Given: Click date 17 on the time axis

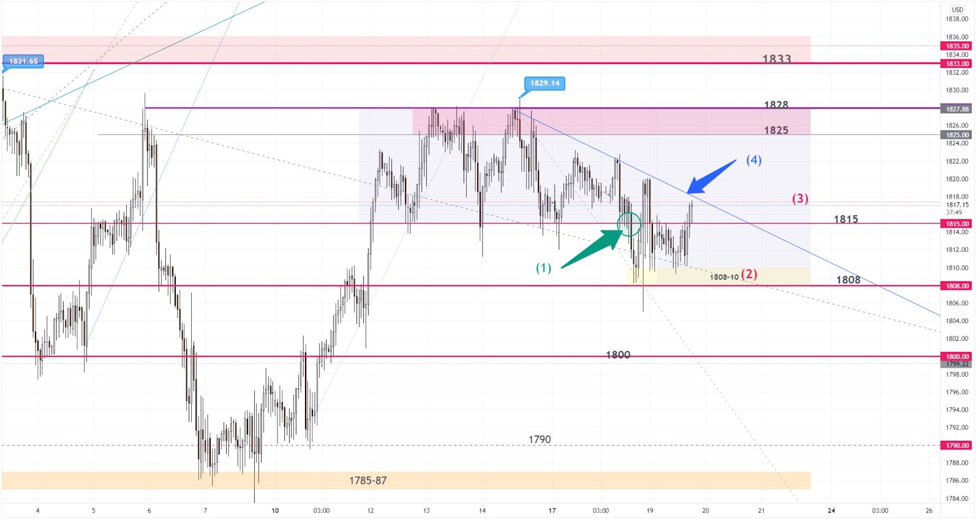Looking at the screenshot, I should (x=552, y=511).
